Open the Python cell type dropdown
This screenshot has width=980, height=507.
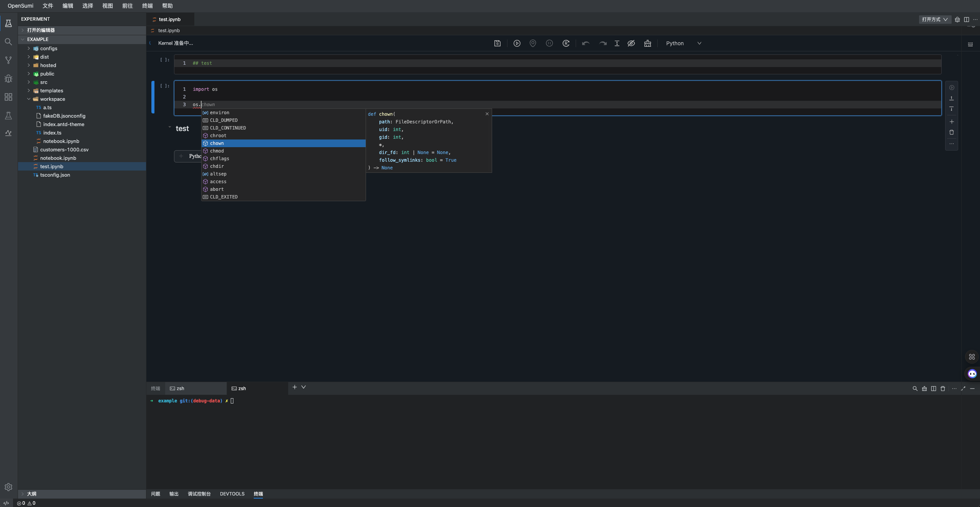coord(684,43)
